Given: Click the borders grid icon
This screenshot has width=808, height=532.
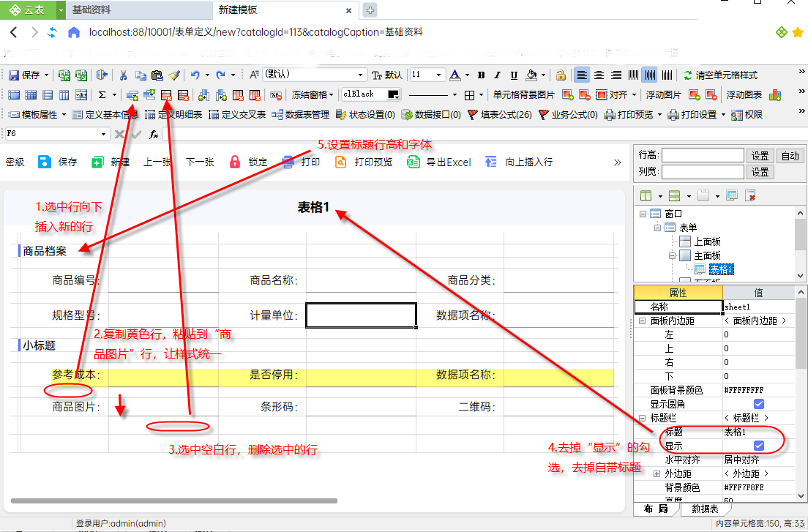Looking at the screenshot, I should pyautogui.click(x=469, y=94).
